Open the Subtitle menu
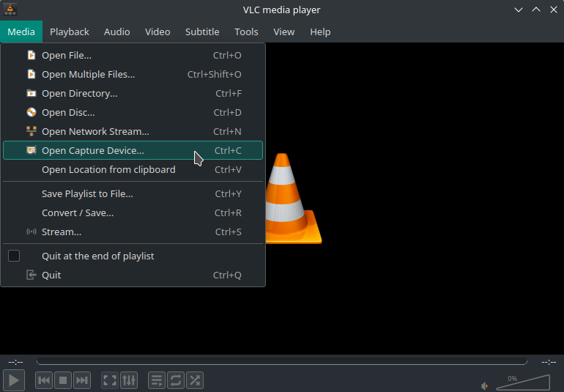Viewport: 564px width, 392px height. tap(202, 32)
